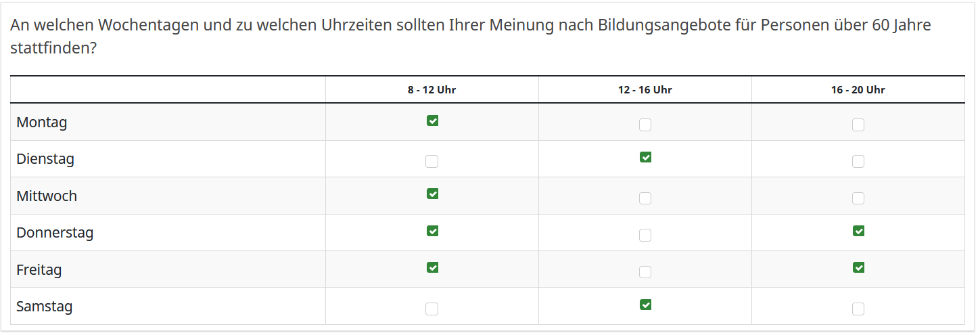This screenshot has width=980, height=333.
Task: Check Montag 12 - 16 Uhr checkbox
Action: (645, 125)
